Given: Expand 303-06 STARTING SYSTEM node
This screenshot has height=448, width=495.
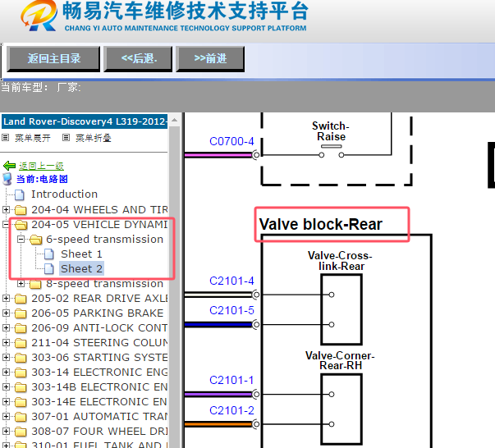Looking at the screenshot, I should click(6, 357).
